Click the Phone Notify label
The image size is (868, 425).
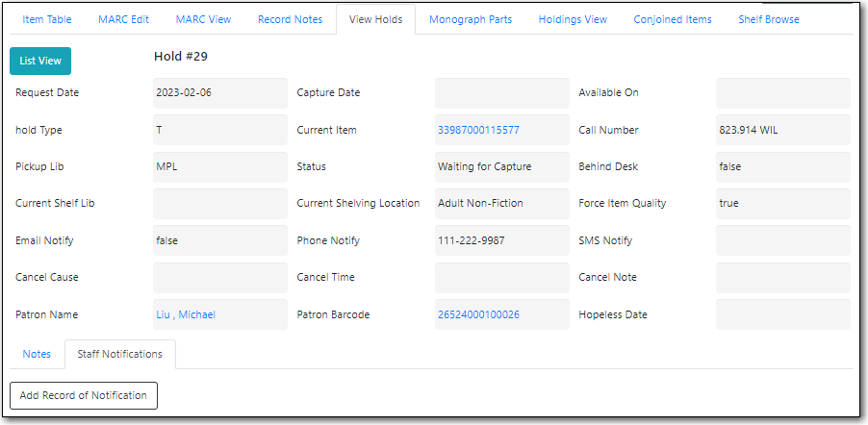[328, 240]
